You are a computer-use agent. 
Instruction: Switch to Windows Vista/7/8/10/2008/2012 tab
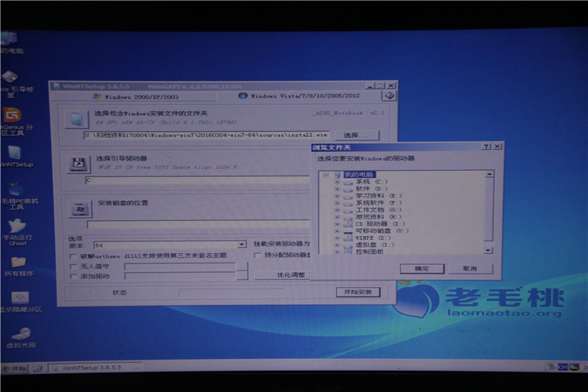click(x=300, y=96)
